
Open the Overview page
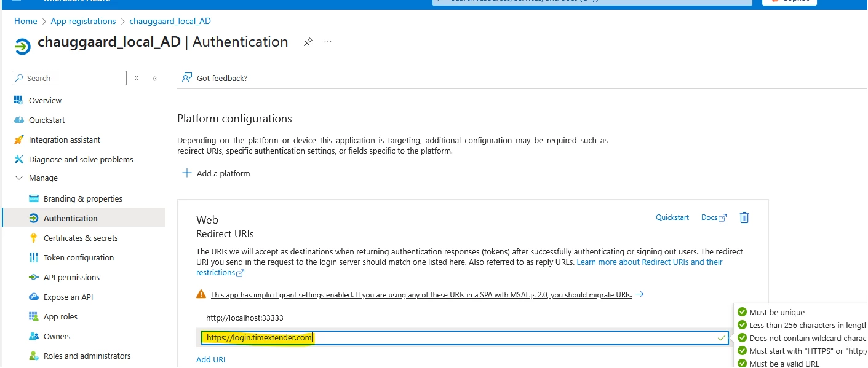[x=45, y=100]
